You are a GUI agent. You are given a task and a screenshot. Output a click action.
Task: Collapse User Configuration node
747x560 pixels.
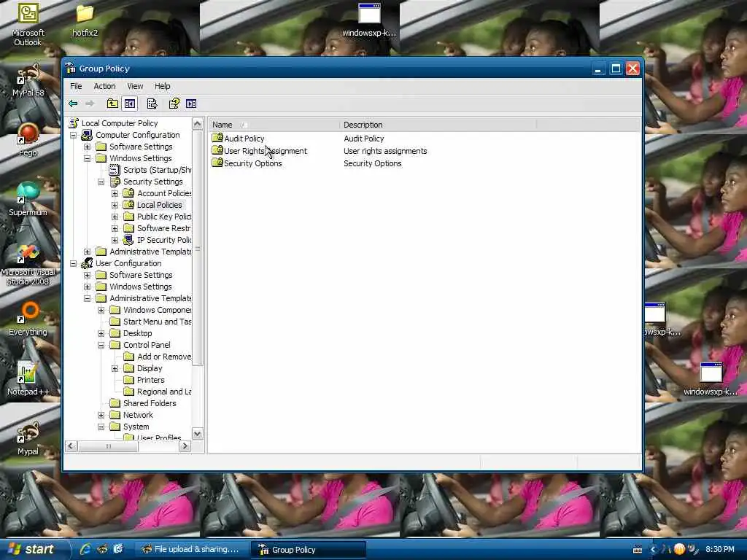coord(74,263)
